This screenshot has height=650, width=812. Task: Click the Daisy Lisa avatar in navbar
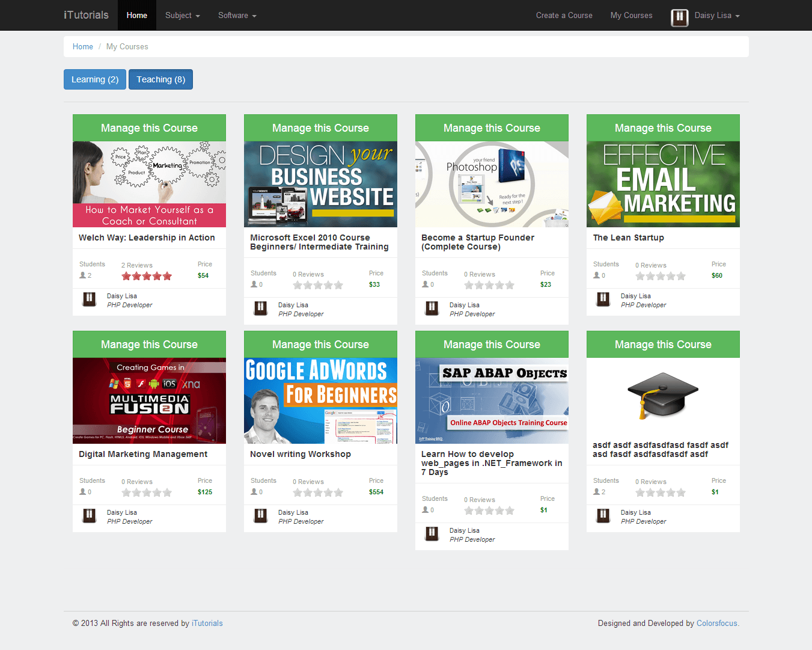point(679,17)
